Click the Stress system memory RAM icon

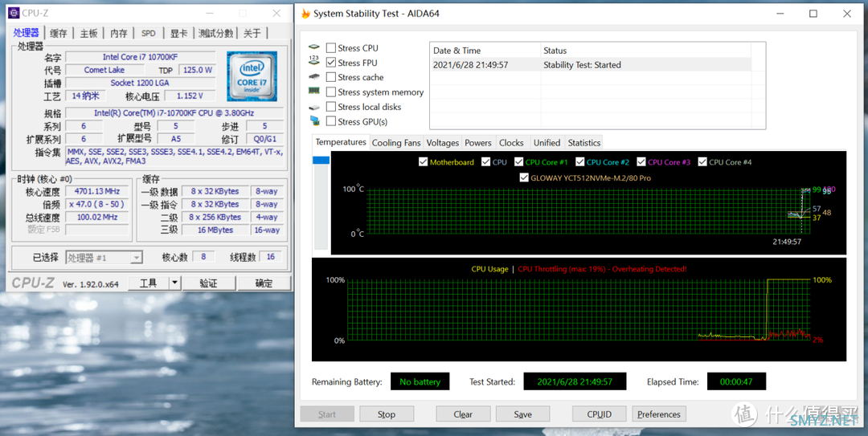[x=314, y=92]
